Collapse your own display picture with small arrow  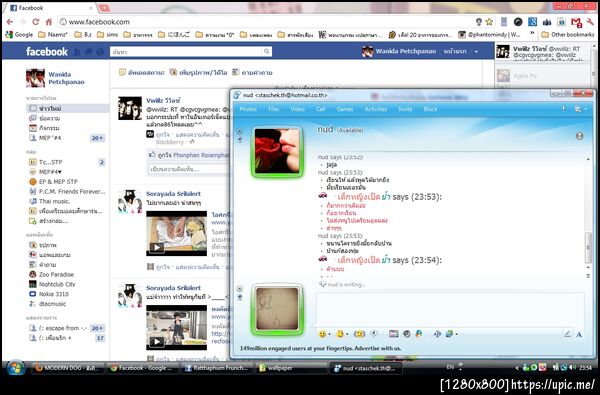click(240, 289)
